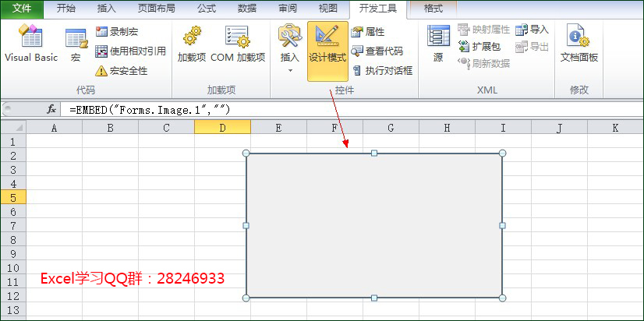Click bottom-left handle of image control

(x=246, y=298)
